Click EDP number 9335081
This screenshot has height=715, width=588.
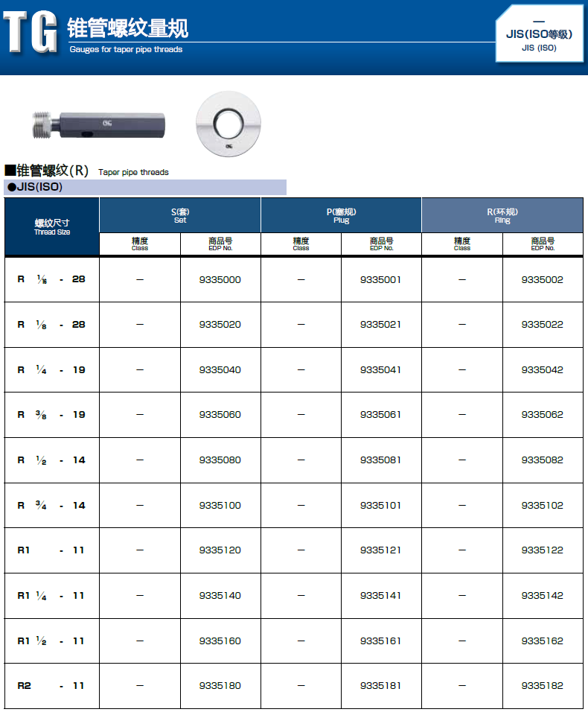pyautogui.click(x=381, y=460)
